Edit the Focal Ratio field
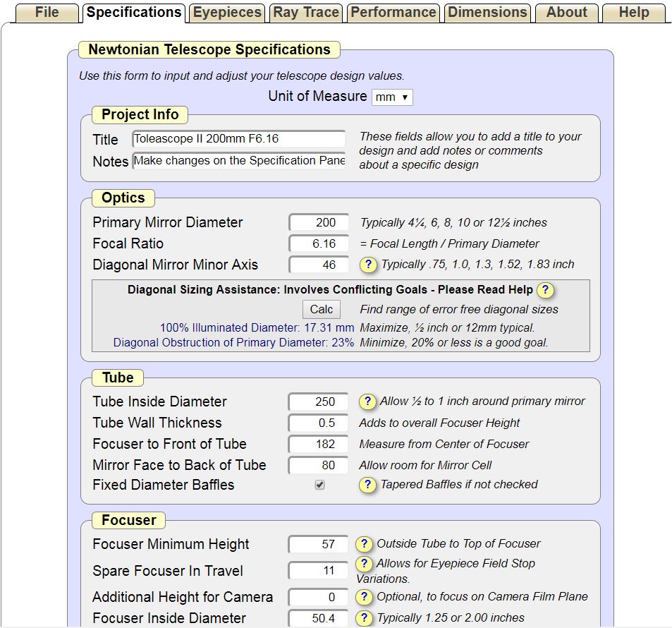This screenshot has width=672, height=628. (x=319, y=243)
